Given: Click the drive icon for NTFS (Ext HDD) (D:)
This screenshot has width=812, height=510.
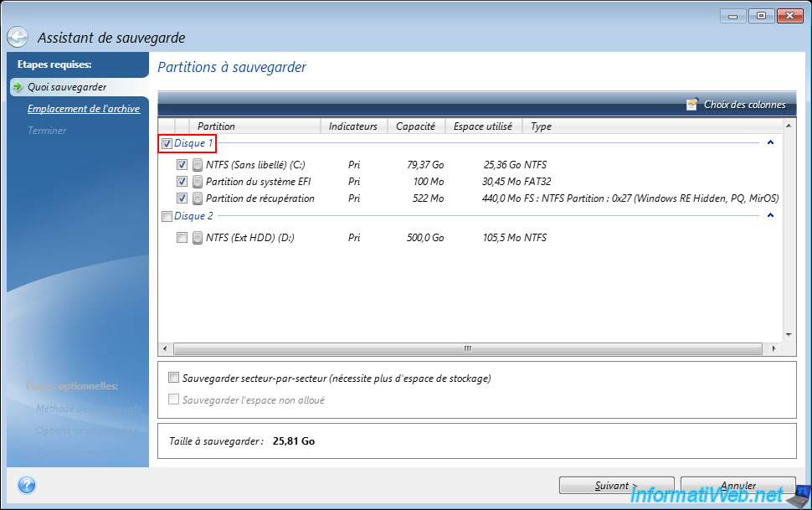Looking at the screenshot, I should (x=198, y=238).
